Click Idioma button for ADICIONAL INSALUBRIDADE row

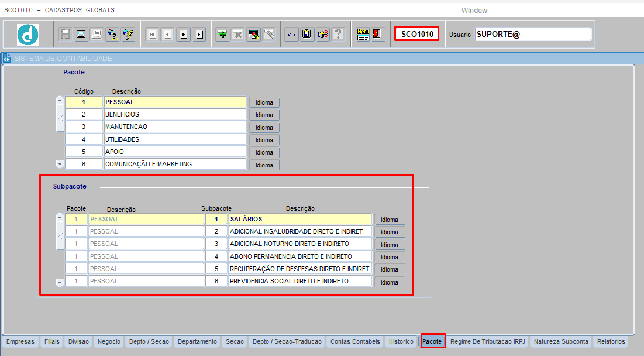(390, 232)
